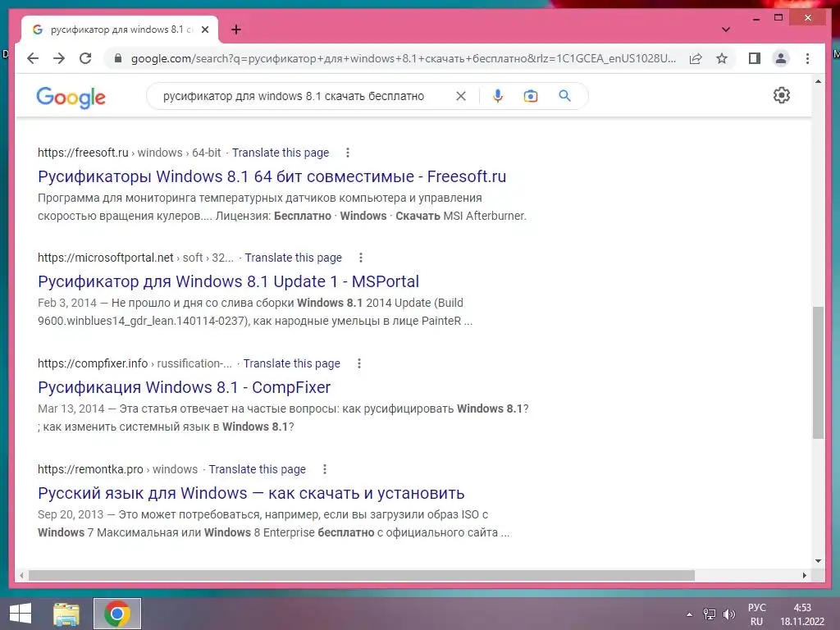
Task: Open Русский язык для Windows result
Action: (x=251, y=493)
